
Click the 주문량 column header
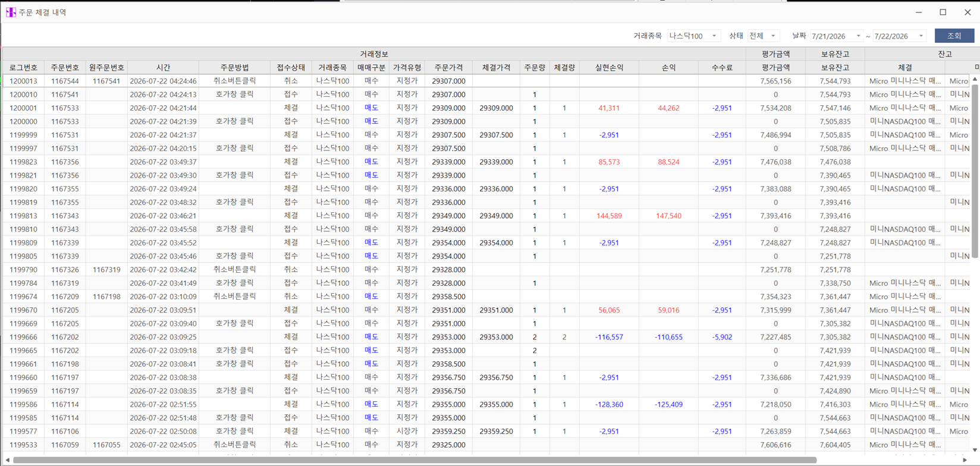(535, 68)
